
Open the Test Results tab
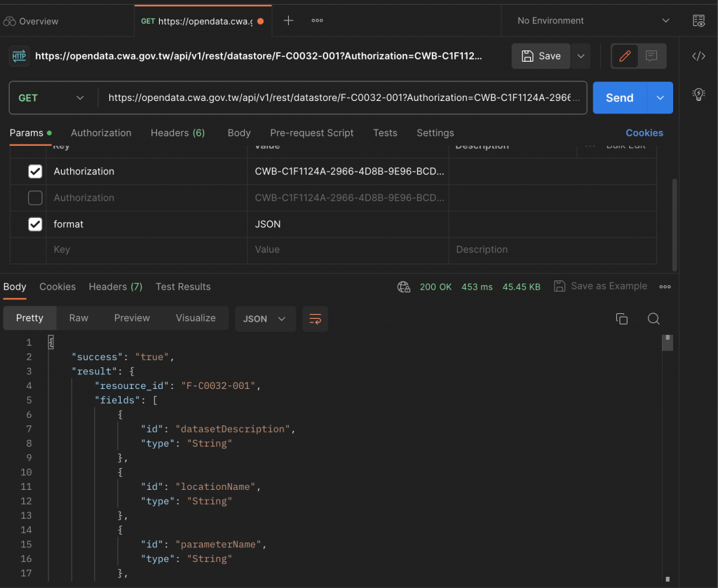[183, 287]
